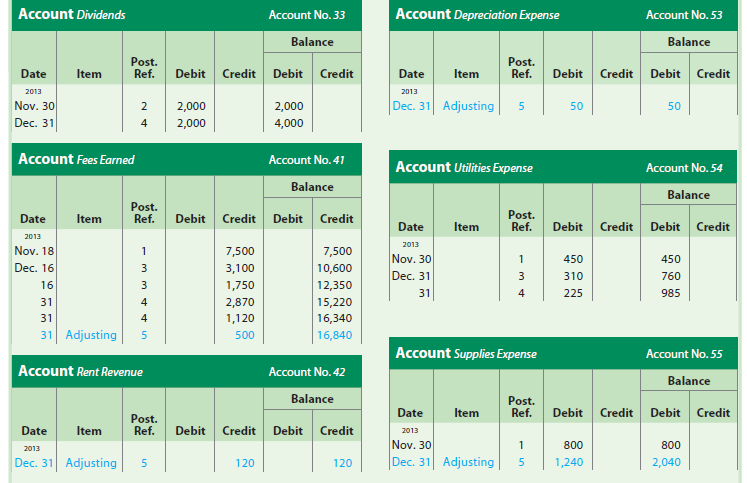Select the Account No. 33 label

[307, 16]
